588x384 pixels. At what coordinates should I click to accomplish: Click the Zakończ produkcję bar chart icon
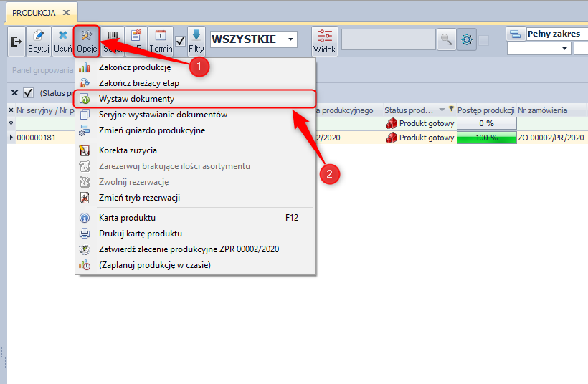85,67
